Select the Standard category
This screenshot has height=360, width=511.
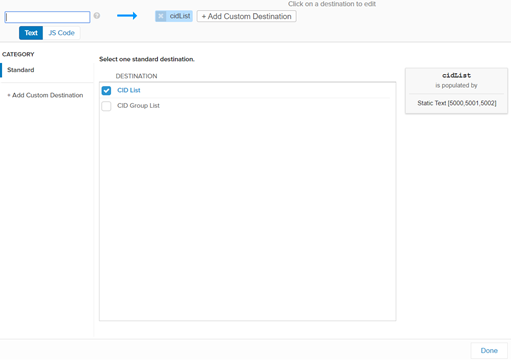tap(21, 70)
